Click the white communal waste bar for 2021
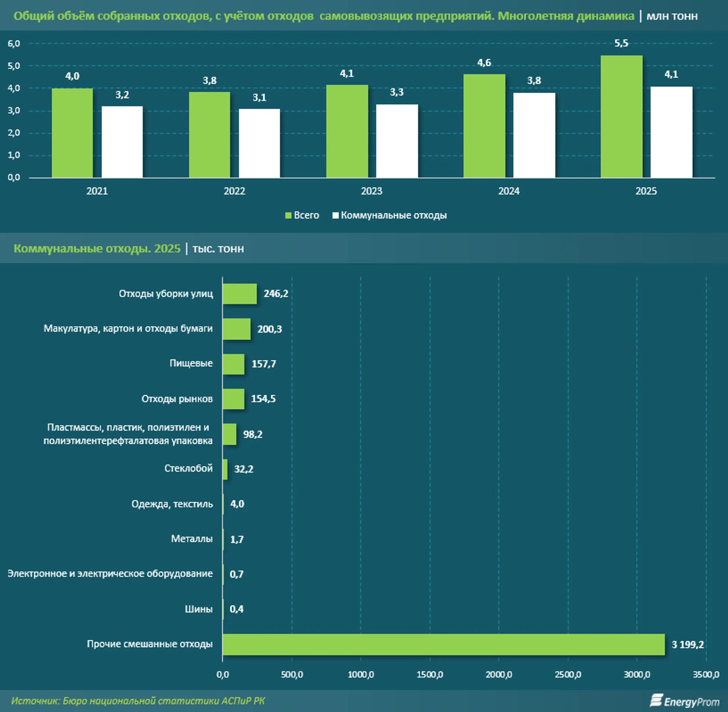Image resolution: width=728 pixels, height=712 pixels. [x=122, y=142]
